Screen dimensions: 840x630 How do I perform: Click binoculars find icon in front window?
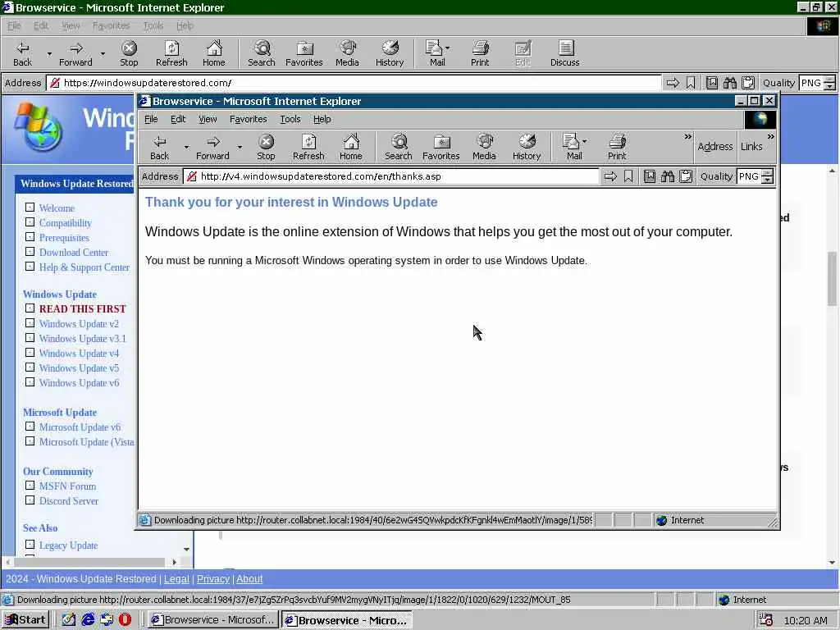[668, 176]
